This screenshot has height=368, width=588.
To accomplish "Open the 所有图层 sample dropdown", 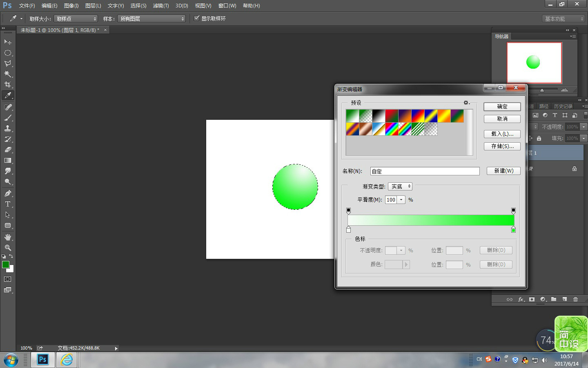I will coord(151,19).
